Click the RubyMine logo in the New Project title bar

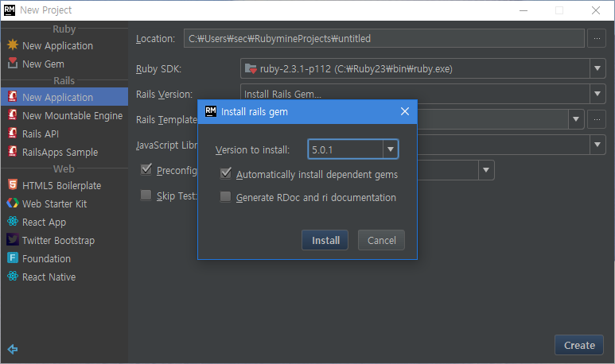click(x=10, y=10)
